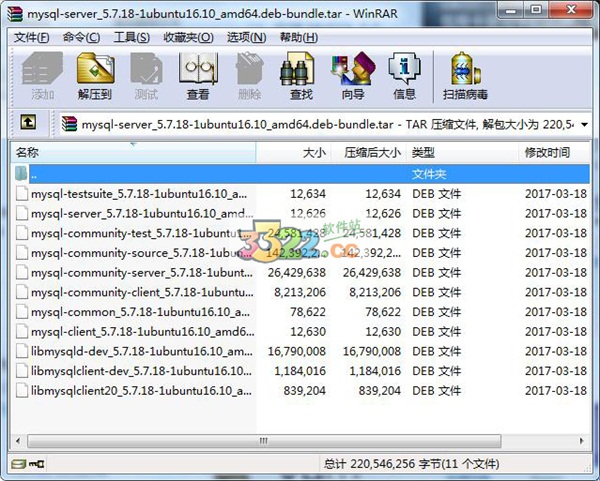Click size value 16,790,008 in Size column

click(297, 351)
